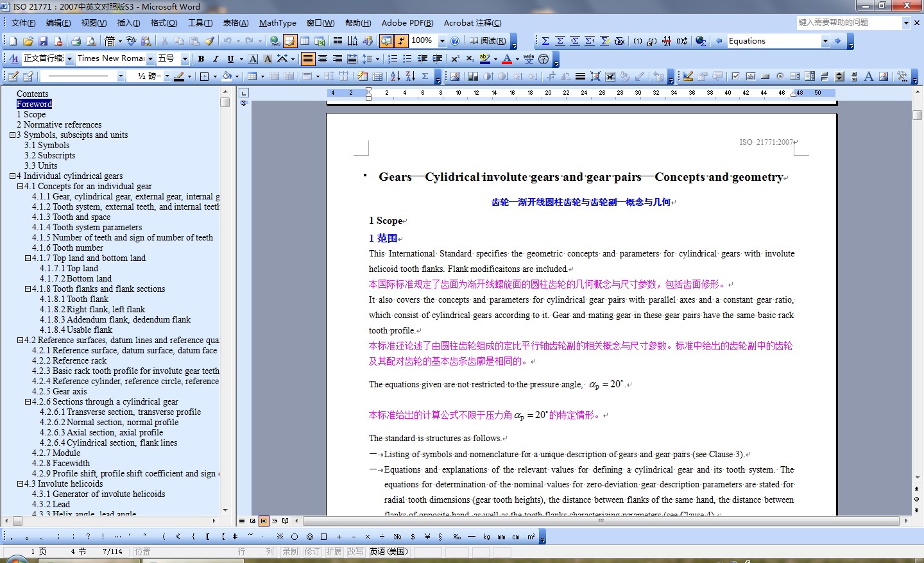
Task: Insert a label control marked A
Action: pyautogui.click(x=869, y=76)
